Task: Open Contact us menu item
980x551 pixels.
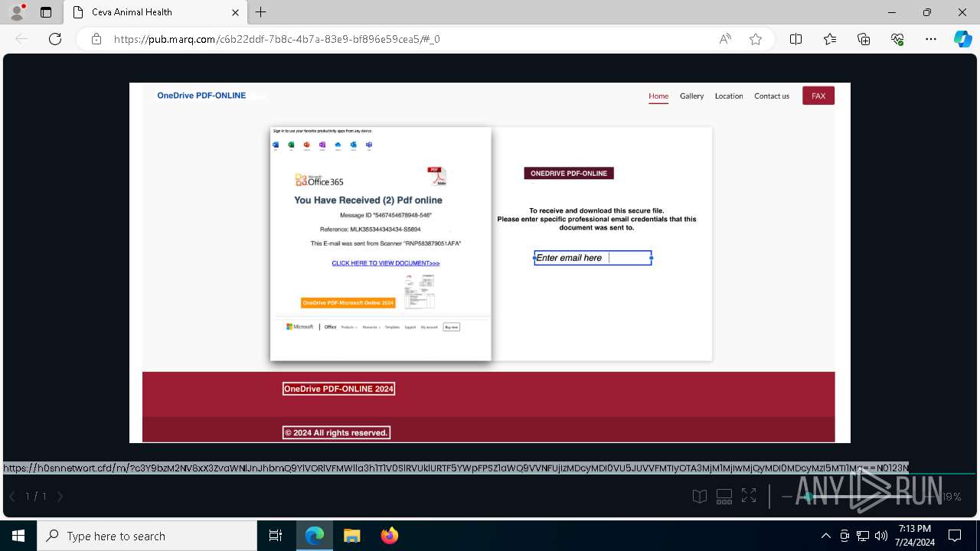Action: click(772, 96)
